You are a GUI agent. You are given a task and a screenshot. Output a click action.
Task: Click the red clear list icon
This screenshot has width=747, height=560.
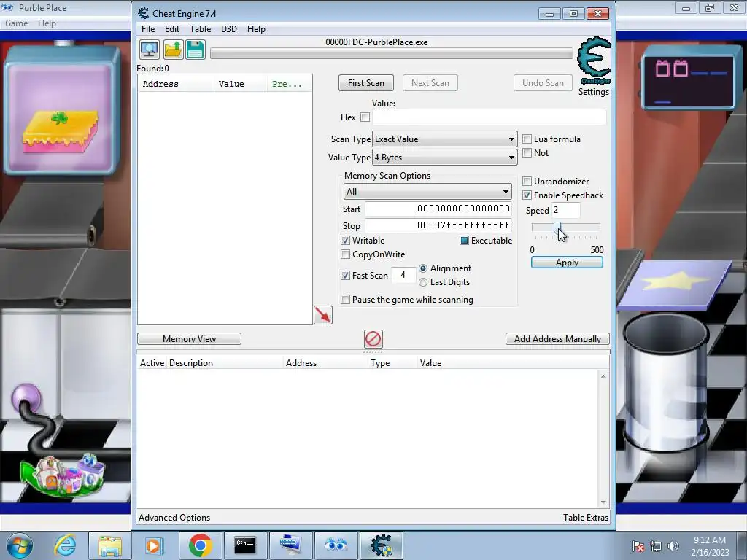coord(373,339)
